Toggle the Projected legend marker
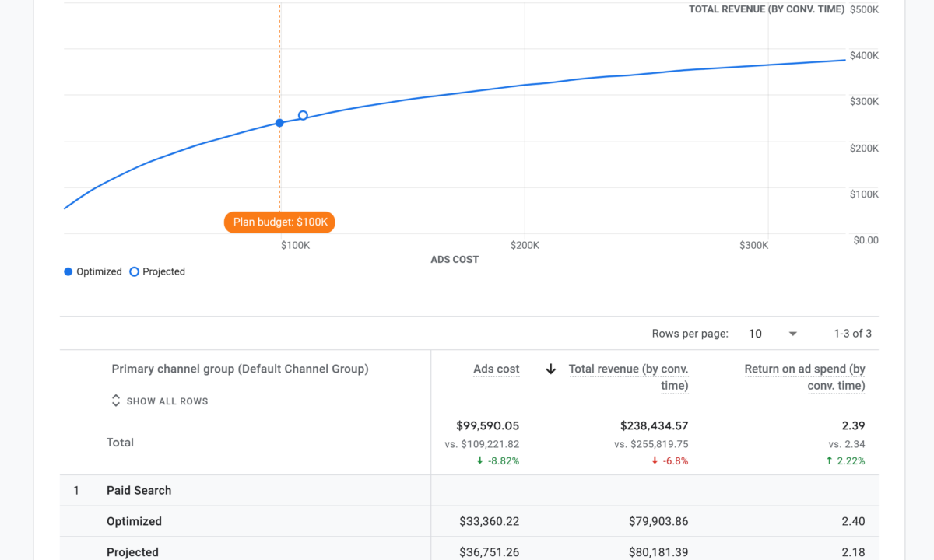Screen dimensions: 934x560 click(x=134, y=271)
